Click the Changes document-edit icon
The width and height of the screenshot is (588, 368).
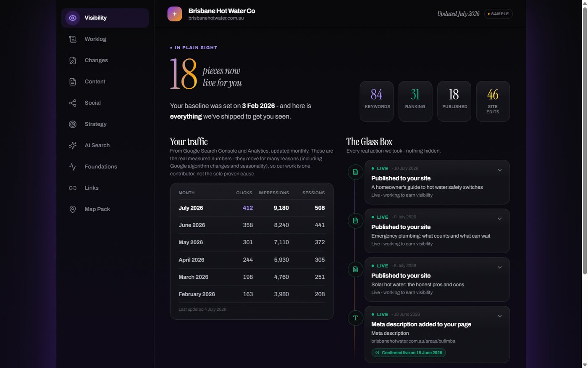[73, 61]
